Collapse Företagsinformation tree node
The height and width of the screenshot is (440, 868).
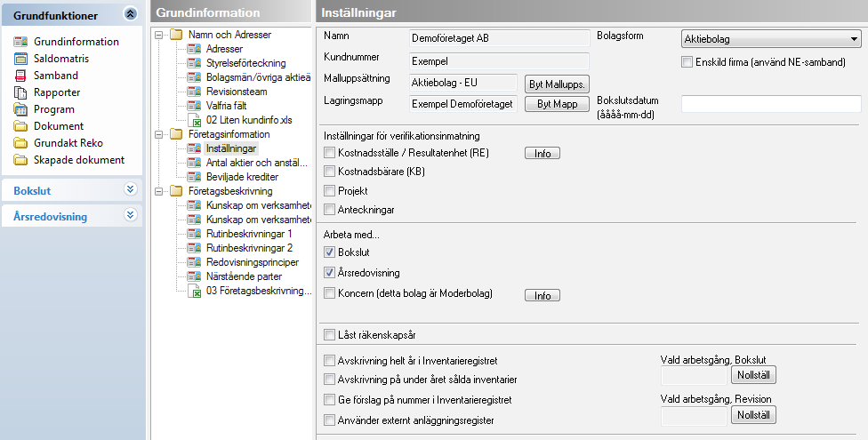point(159,134)
